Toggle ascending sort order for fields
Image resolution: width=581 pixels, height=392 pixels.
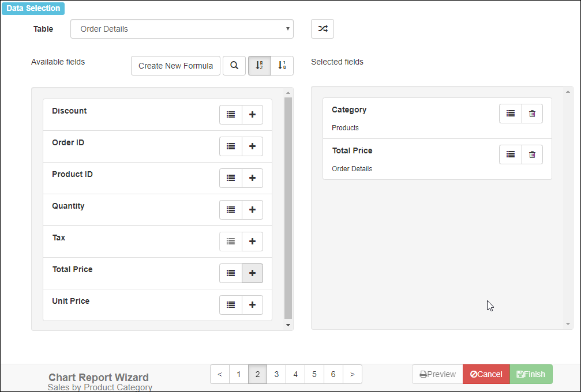coord(260,66)
